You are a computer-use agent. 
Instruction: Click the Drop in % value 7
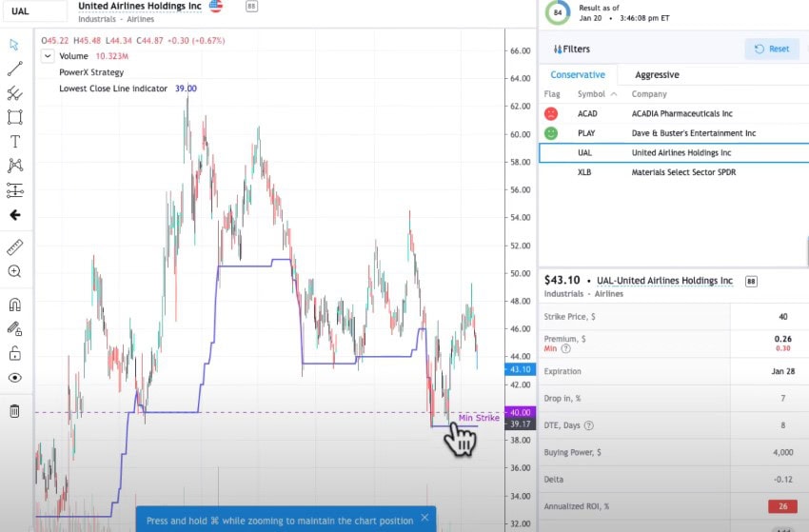(782, 399)
